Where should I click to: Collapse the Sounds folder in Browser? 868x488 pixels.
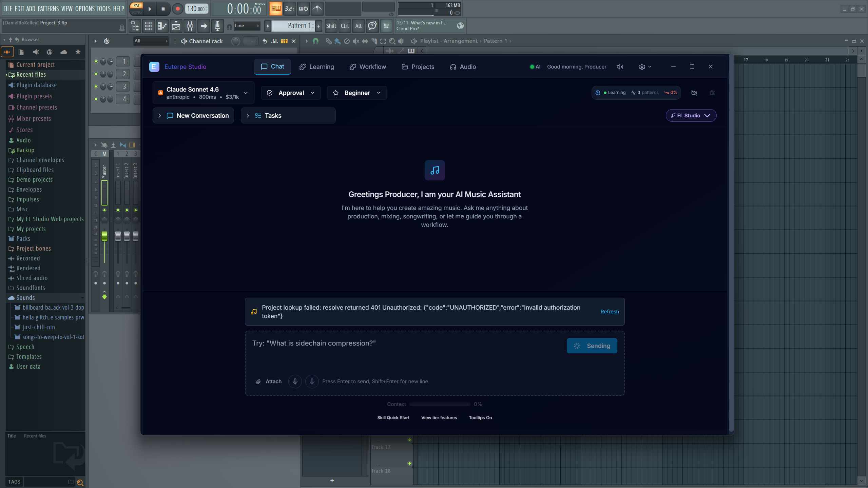pos(45,298)
